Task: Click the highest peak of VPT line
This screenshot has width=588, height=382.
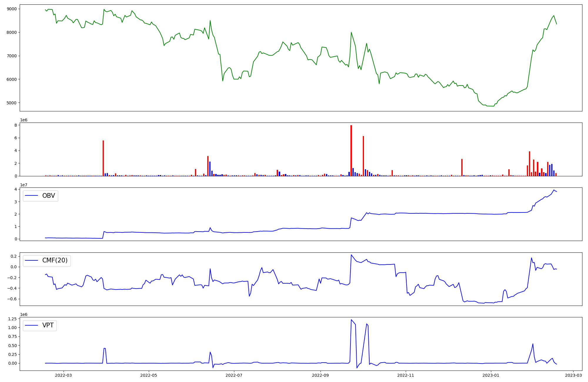Action: click(351, 320)
